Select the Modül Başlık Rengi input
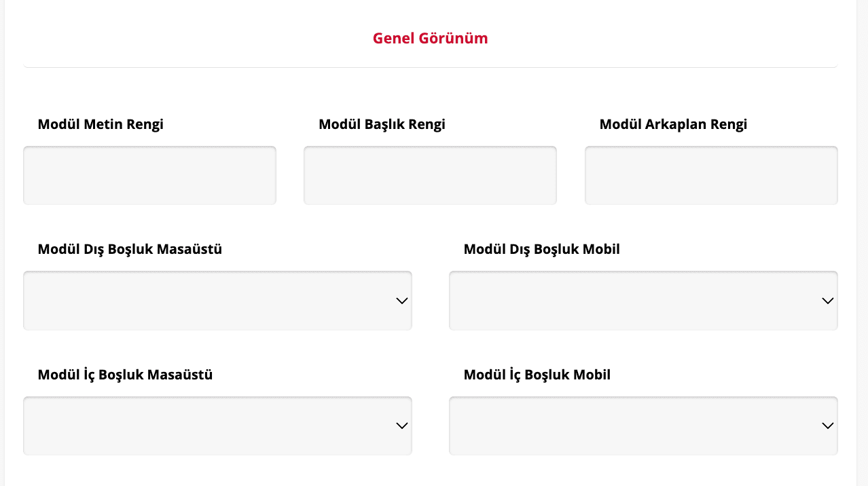The width and height of the screenshot is (868, 486). tap(430, 174)
